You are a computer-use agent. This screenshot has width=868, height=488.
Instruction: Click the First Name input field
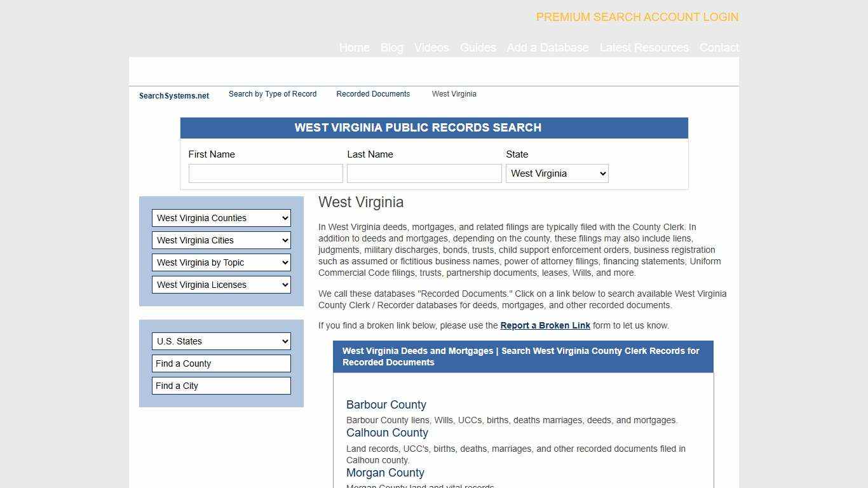click(x=266, y=173)
